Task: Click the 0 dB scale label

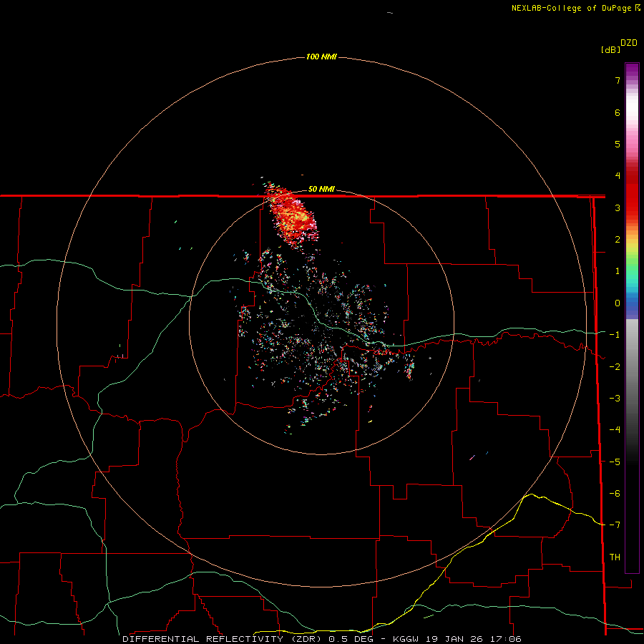Action: pos(618,303)
